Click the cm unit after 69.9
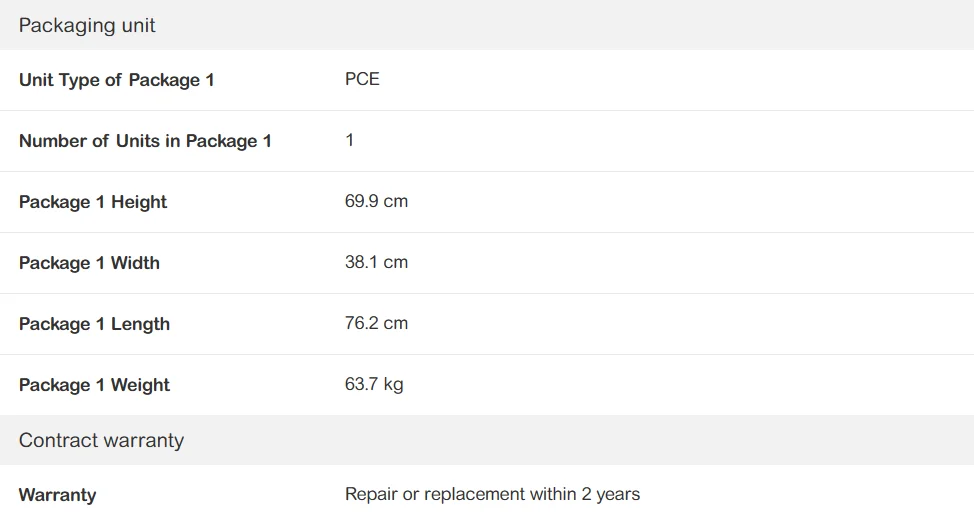The height and width of the screenshot is (517, 974). 396,201
